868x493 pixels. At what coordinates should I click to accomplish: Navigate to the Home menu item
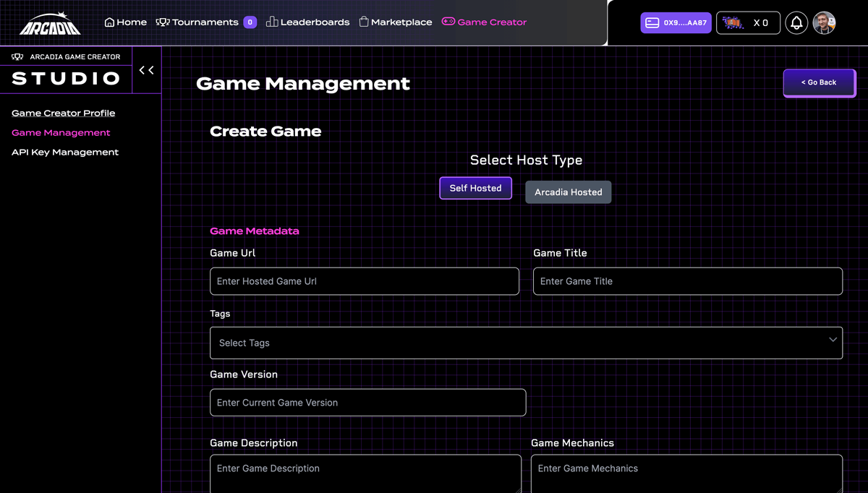131,22
